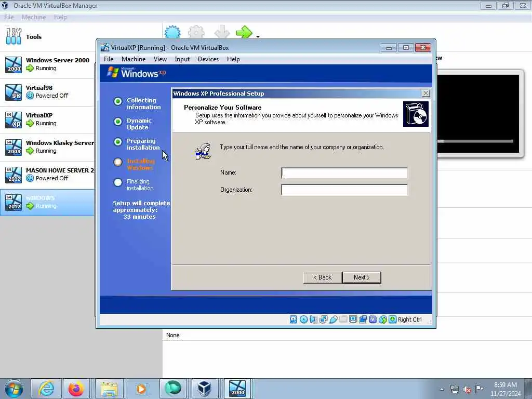Open Internet Explorer from taskbar
The width and height of the screenshot is (532, 399).
pos(46,389)
